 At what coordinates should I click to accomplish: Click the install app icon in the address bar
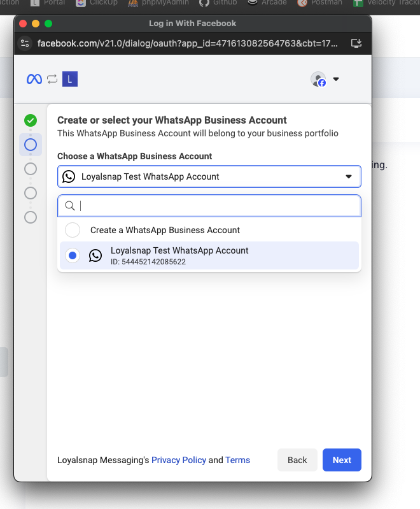tap(356, 43)
